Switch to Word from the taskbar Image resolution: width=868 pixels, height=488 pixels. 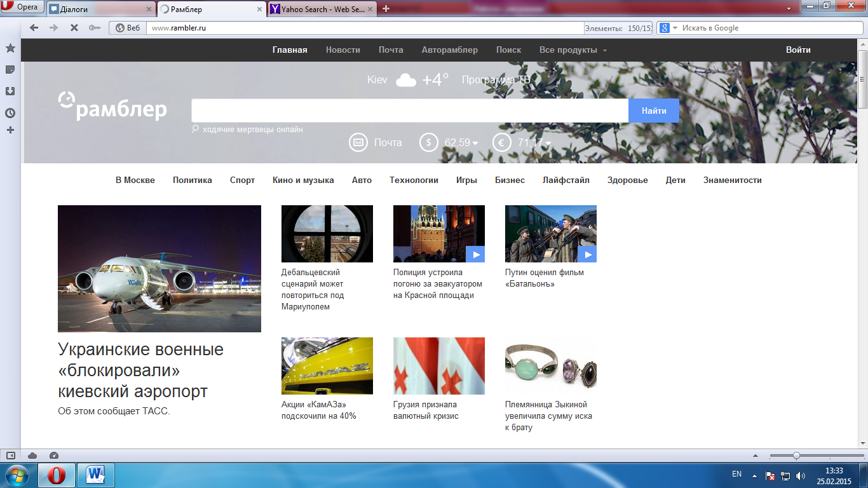(x=96, y=475)
